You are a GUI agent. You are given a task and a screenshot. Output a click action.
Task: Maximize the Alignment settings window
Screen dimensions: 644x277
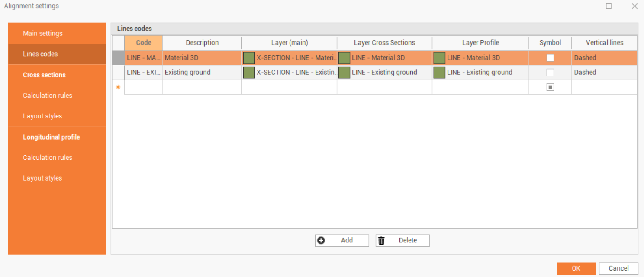click(x=609, y=6)
